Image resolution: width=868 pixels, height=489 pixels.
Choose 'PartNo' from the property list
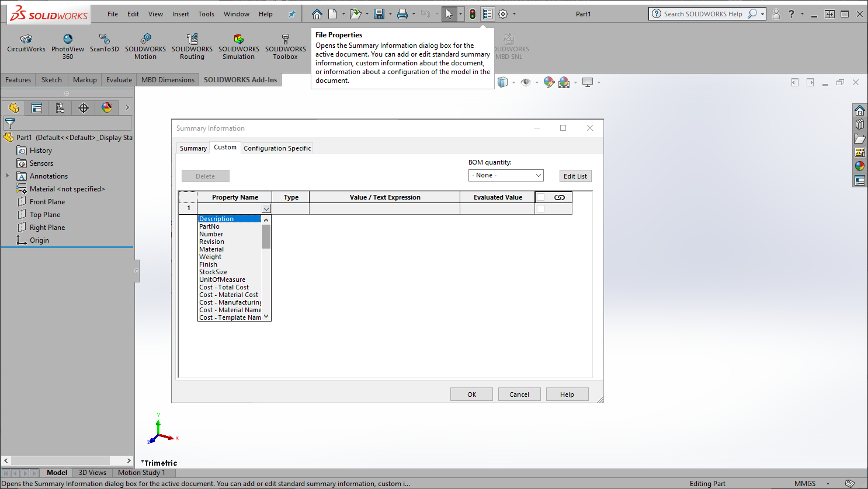point(230,226)
